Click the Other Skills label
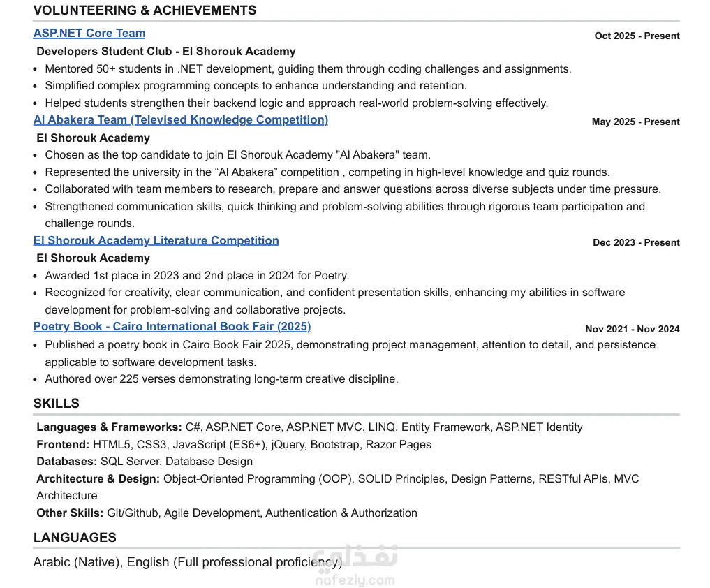Screen dimensions: 710x588 (70, 513)
